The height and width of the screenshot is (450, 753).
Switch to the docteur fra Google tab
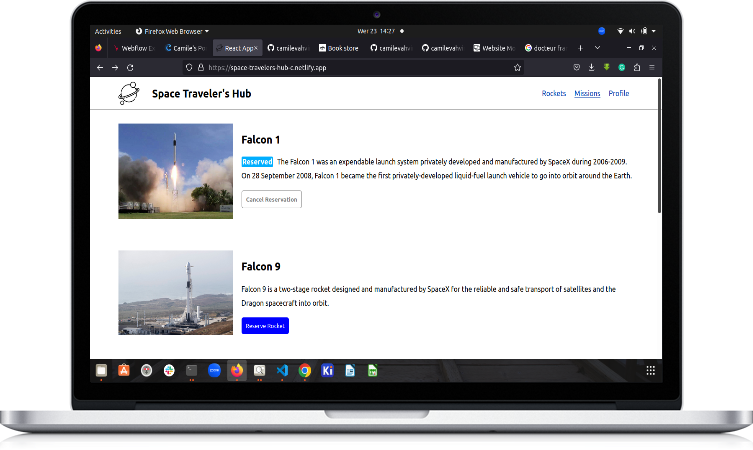point(545,48)
